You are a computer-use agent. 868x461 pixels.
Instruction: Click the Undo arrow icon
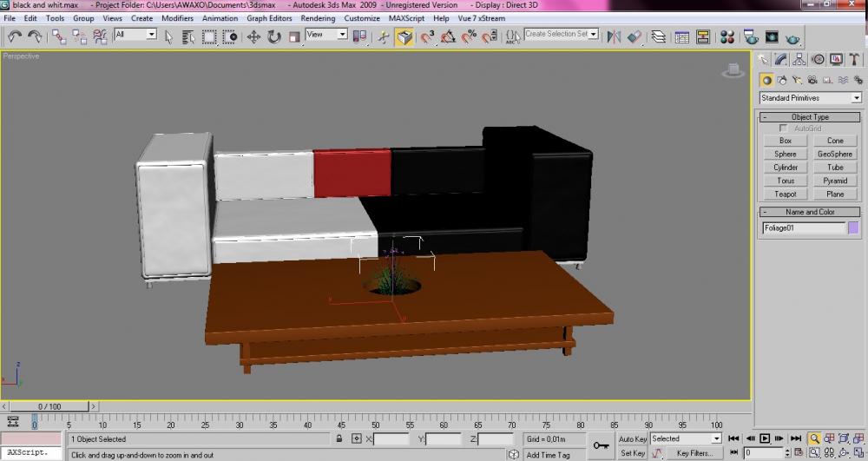(x=15, y=36)
